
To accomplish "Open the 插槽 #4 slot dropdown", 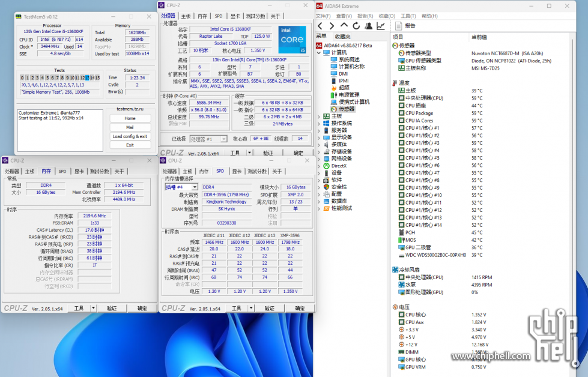I will (x=195, y=187).
